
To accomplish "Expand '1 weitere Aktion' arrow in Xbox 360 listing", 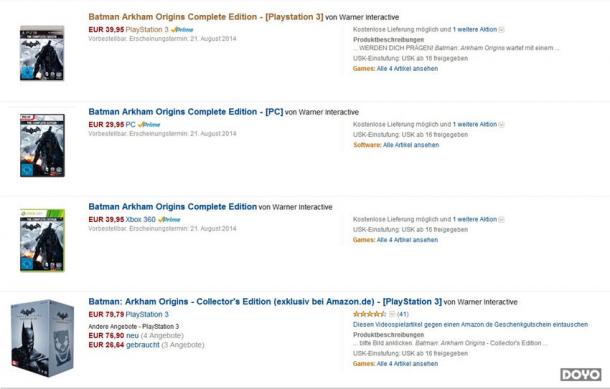I will 501,219.
